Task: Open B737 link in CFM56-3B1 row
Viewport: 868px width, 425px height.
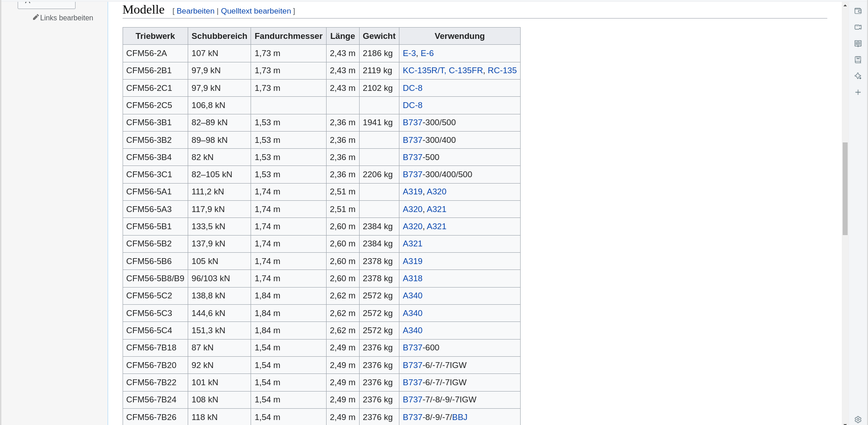Action: [x=413, y=123]
